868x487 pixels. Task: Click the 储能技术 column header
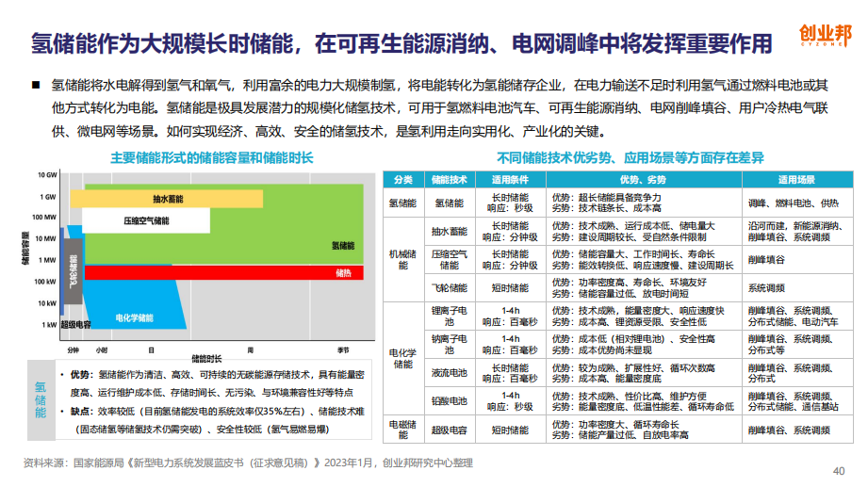[448, 179]
